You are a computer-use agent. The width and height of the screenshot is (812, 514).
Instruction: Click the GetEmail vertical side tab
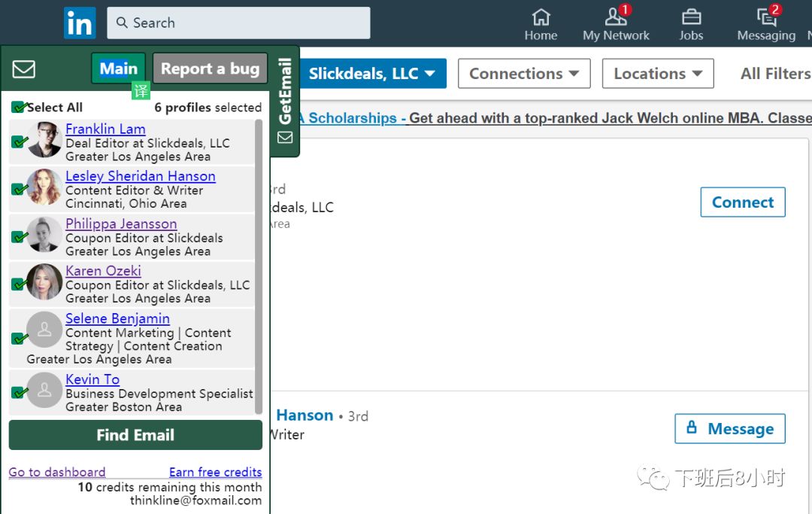pos(285,101)
